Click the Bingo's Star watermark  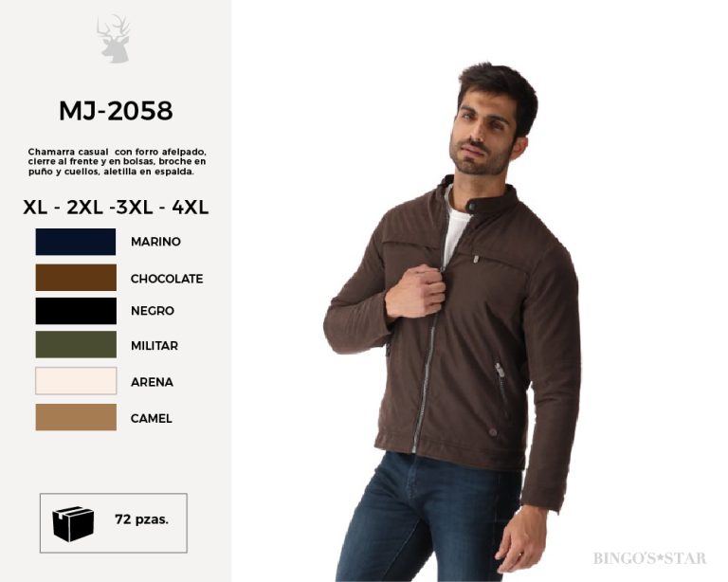click(x=649, y=558)
